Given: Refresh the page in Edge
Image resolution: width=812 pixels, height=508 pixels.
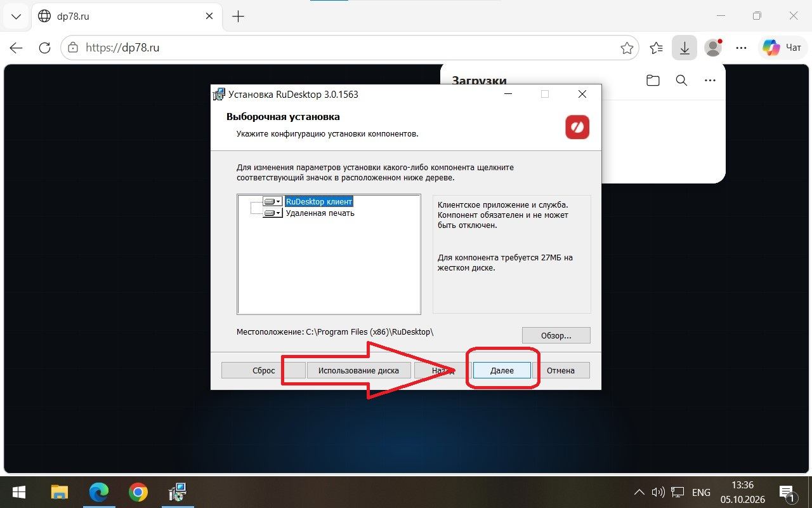Looking at the screenshot, I should (44, 48).
